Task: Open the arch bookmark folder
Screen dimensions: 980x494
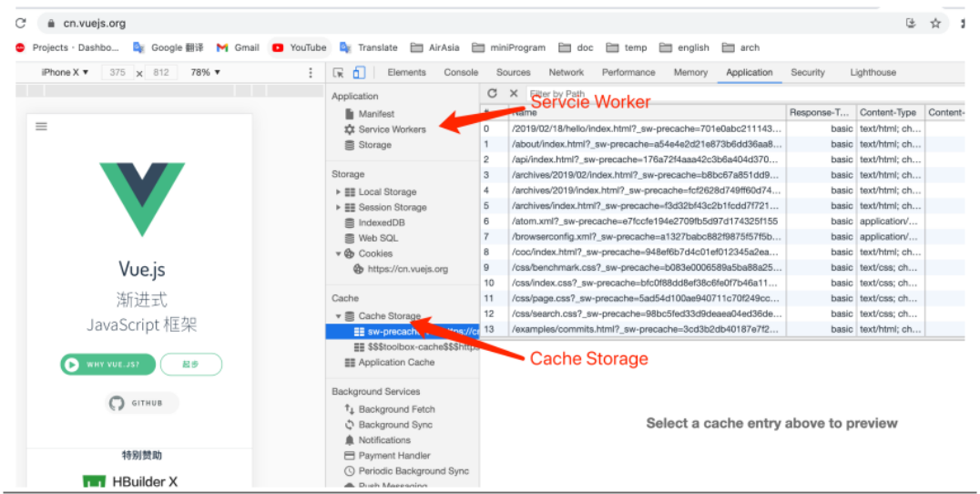Action: point(740,47)
